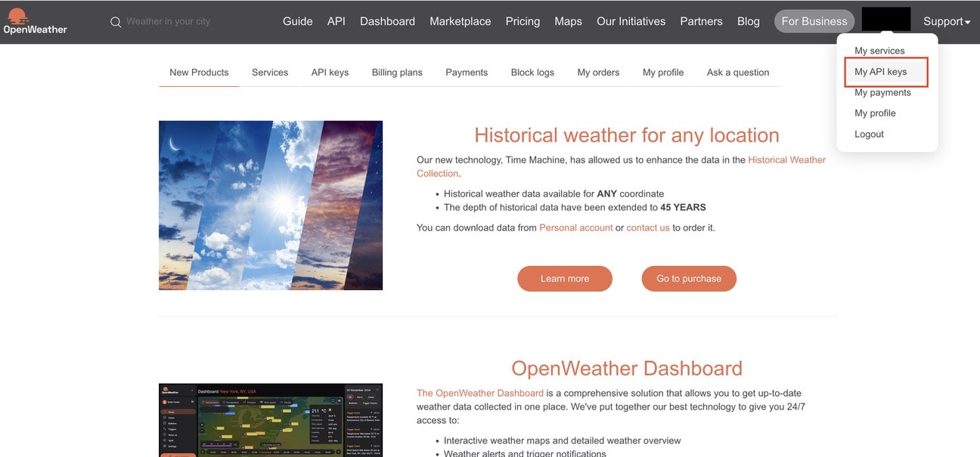This screenshot has width=980, height=457.
Task: Switch to the API keys tab
Action: pyautogui.click(x=330, y=73)
